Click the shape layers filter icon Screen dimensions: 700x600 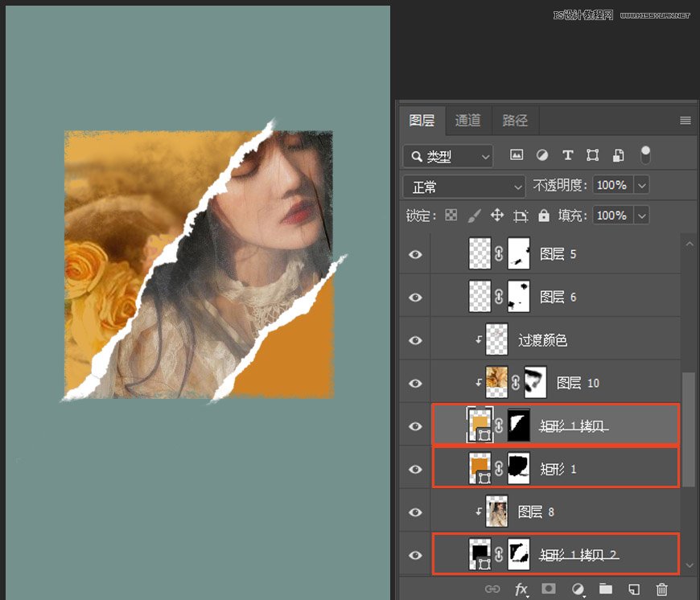[x=592, y=155]
